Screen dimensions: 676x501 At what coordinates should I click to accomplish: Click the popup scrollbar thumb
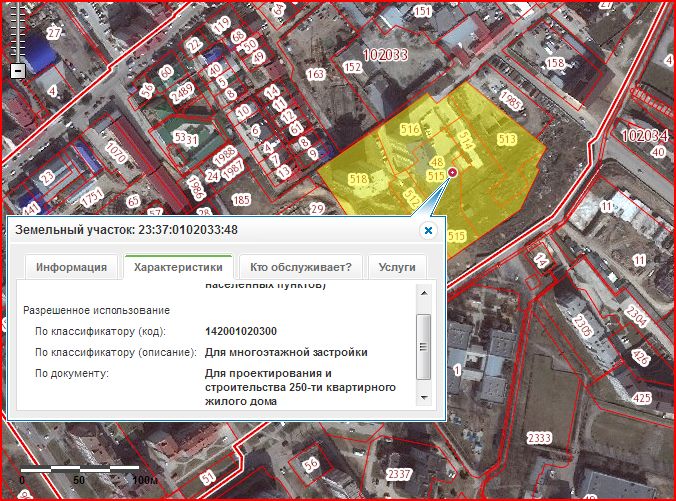423,346
